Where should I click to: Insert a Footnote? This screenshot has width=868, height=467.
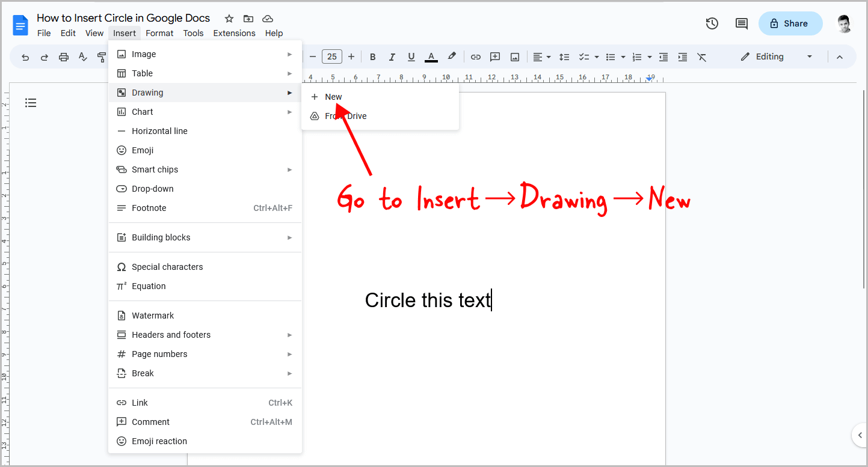click(x=205, y=208)
